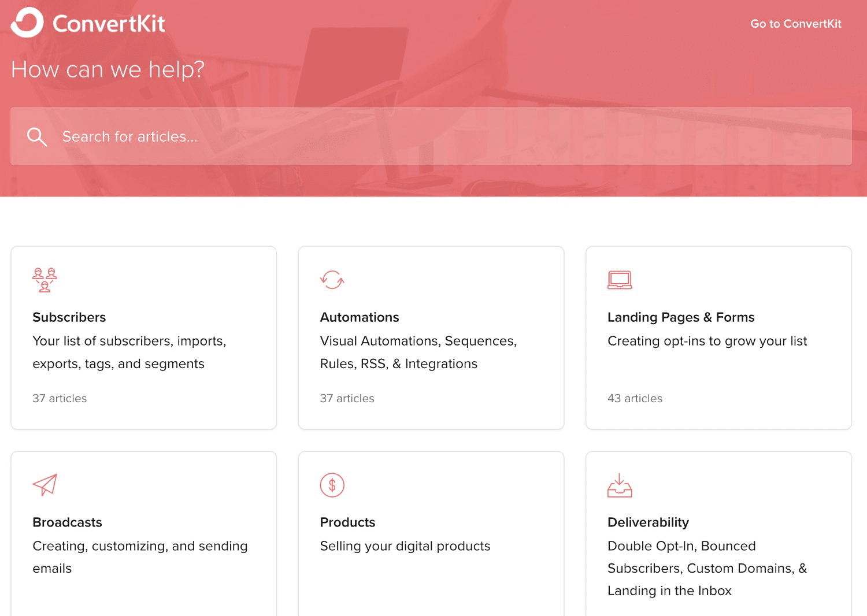Click Selling your digital products text

pyautogui.click(x=405, y=546)
